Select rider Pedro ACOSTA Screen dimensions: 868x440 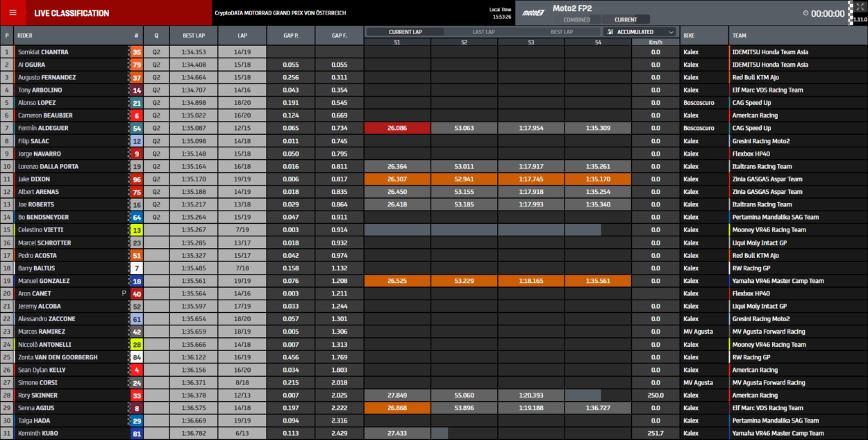coord(37,255)
